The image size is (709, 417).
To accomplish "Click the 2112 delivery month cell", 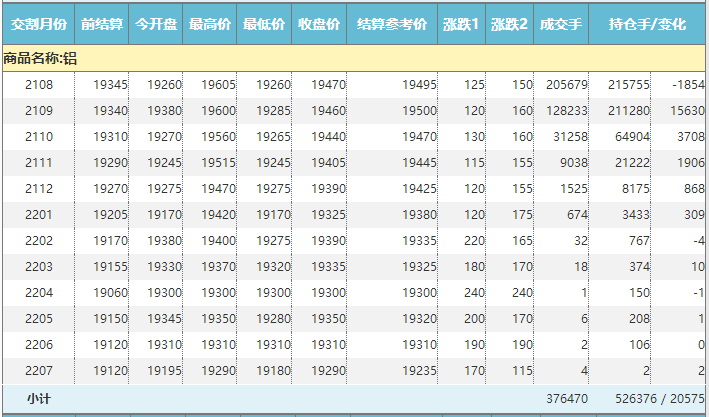I will pos(39,189).
